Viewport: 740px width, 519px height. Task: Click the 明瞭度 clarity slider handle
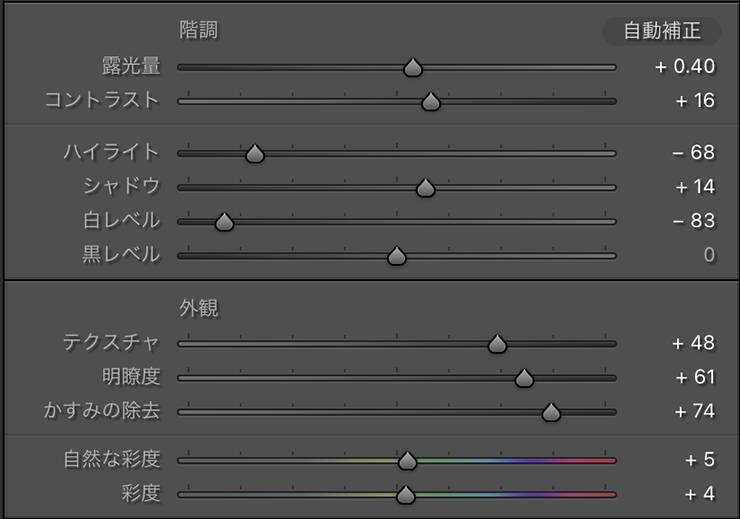tap(524, 378)
